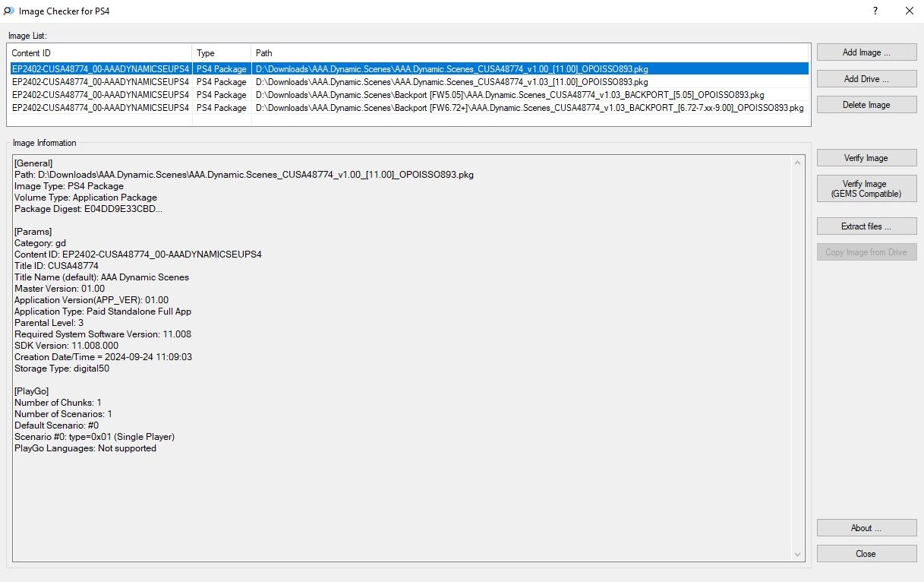Select the BACKPORT_[6.72-7.xx-9.00] package row

click(408, 108)
